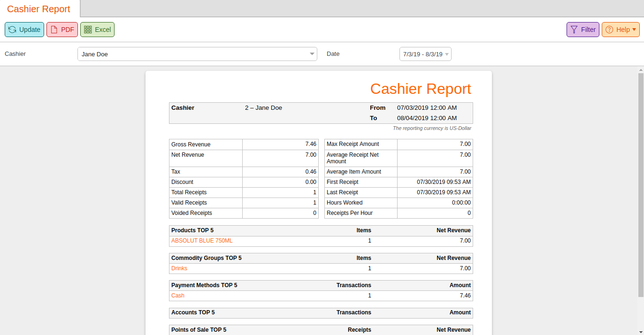Expand the Help menu arrow
Viewport: 644px width, 335px height.
(634, 30)
